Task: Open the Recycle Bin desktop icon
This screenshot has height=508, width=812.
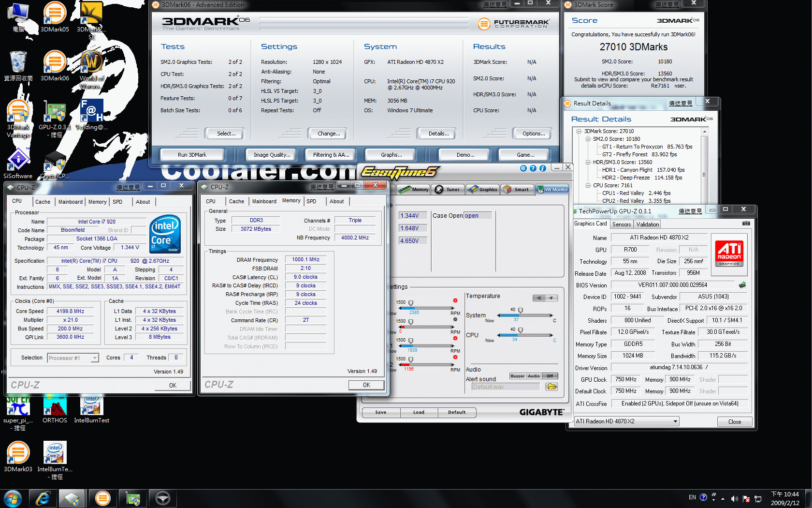Action: click(x=18, y=66)
